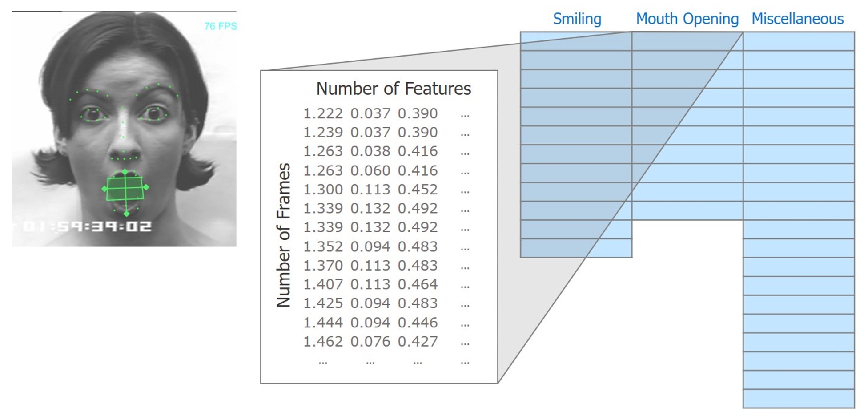This screenshot has height=420, width=868.
Task: Click the vertical Number of Frames label
Action: pos(284,235)
